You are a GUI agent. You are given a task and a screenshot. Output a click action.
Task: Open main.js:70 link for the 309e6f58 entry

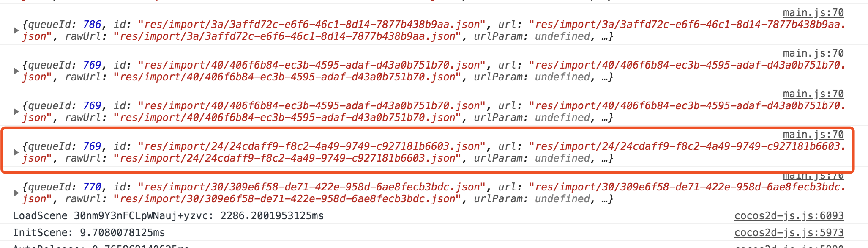813,175
